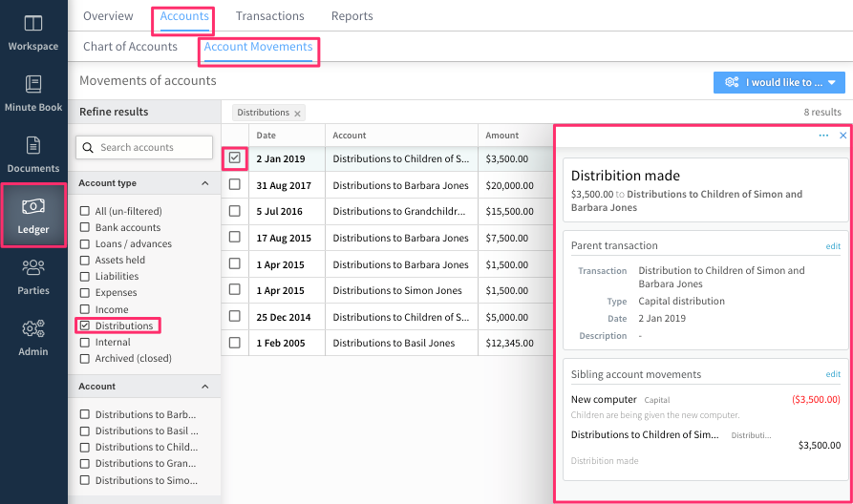
Task: Select the 31 Aug 2017 row checkbox
Action: point(234,184)
